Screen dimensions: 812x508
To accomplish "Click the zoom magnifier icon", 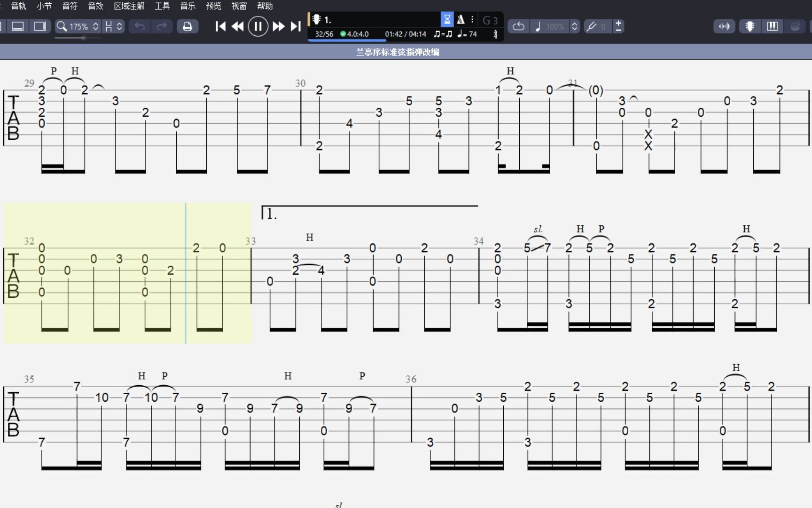I will 61,26.
